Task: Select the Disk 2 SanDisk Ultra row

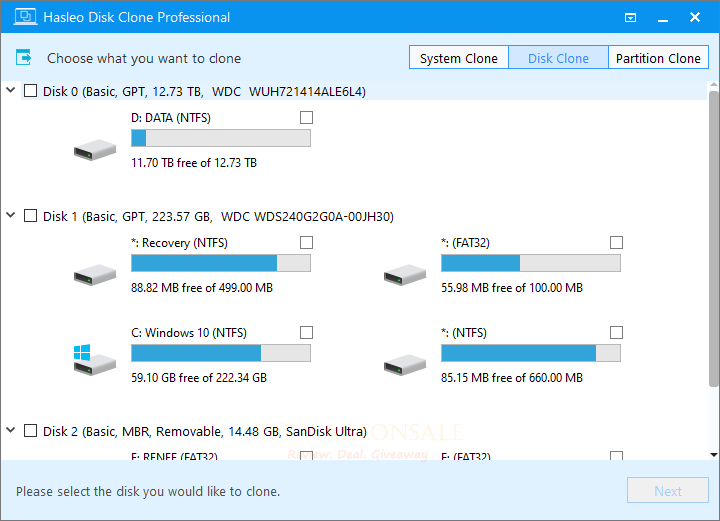Action: coord(364,431)
